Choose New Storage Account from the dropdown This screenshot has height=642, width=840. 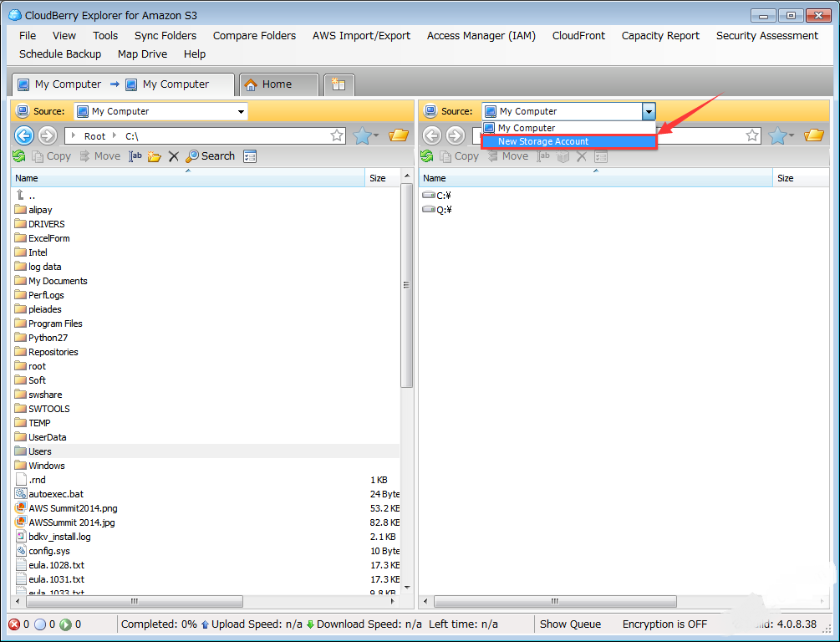pos(568,141)
